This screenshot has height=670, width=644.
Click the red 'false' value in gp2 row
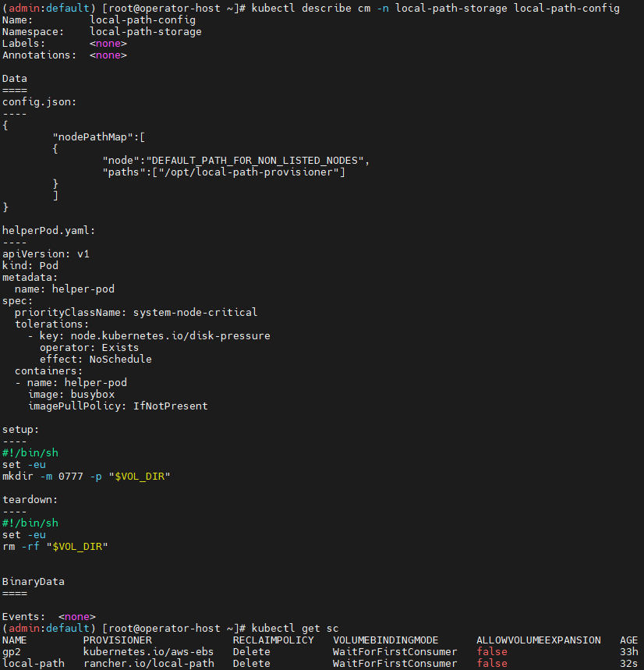click(492, 652)
